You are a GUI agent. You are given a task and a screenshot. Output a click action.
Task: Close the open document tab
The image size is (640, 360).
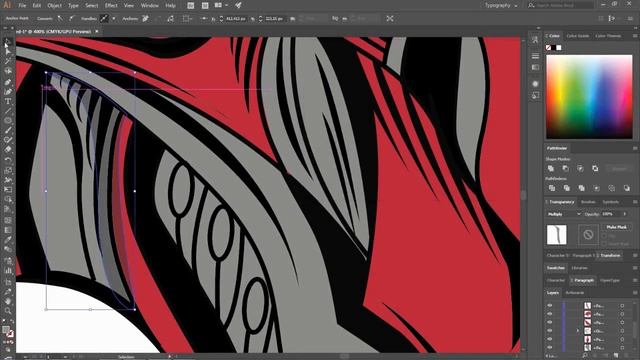(97, 31)
